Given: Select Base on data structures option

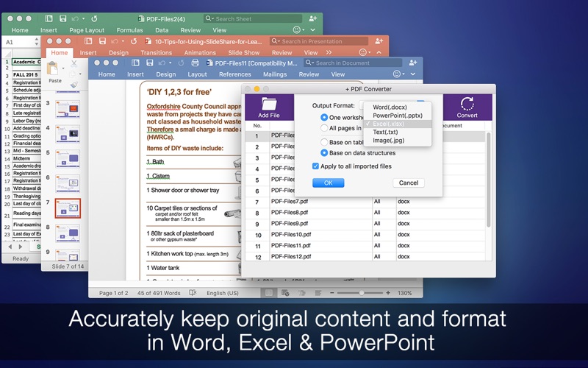Looking at the screenshot, I should 324,153.
